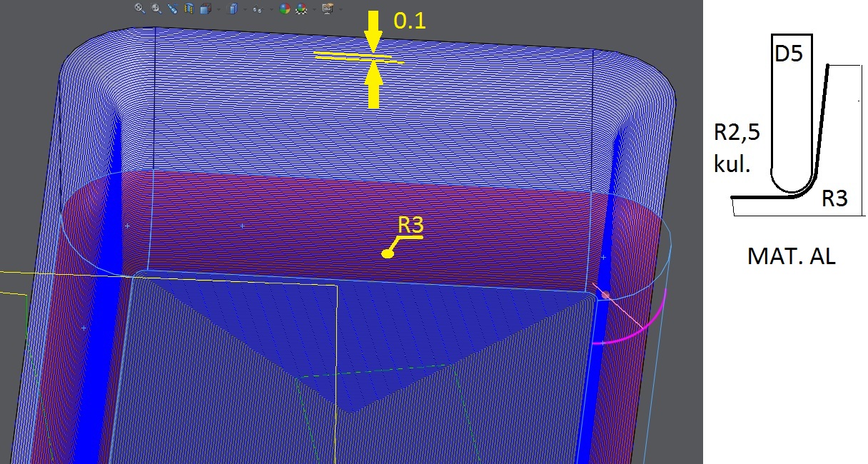868x464 pixels.
Task: Expand the Display Style dropdown arrow
Action: 243,9
